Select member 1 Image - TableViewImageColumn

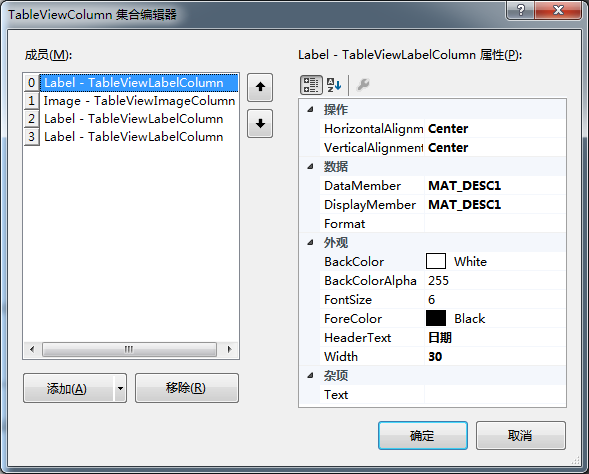click(x=131, y=101)
